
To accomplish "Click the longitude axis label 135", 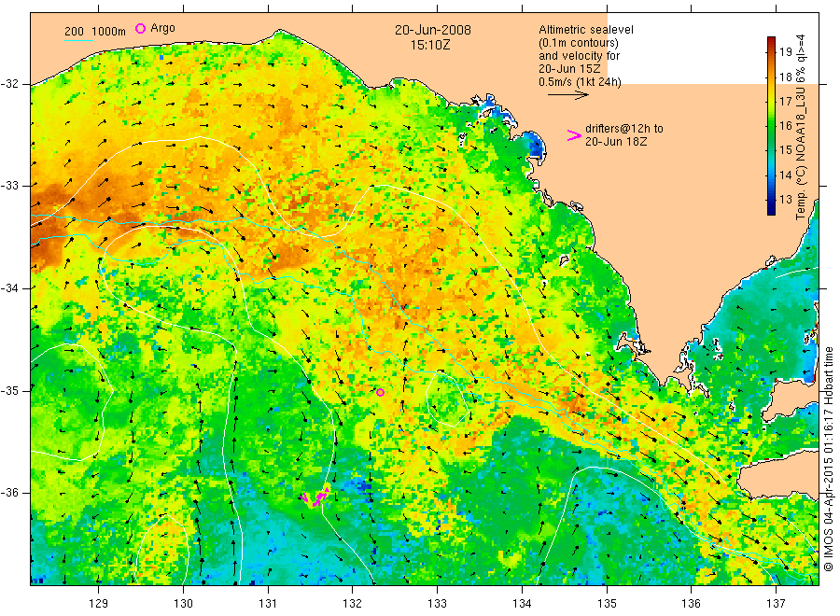I will 607,603.
